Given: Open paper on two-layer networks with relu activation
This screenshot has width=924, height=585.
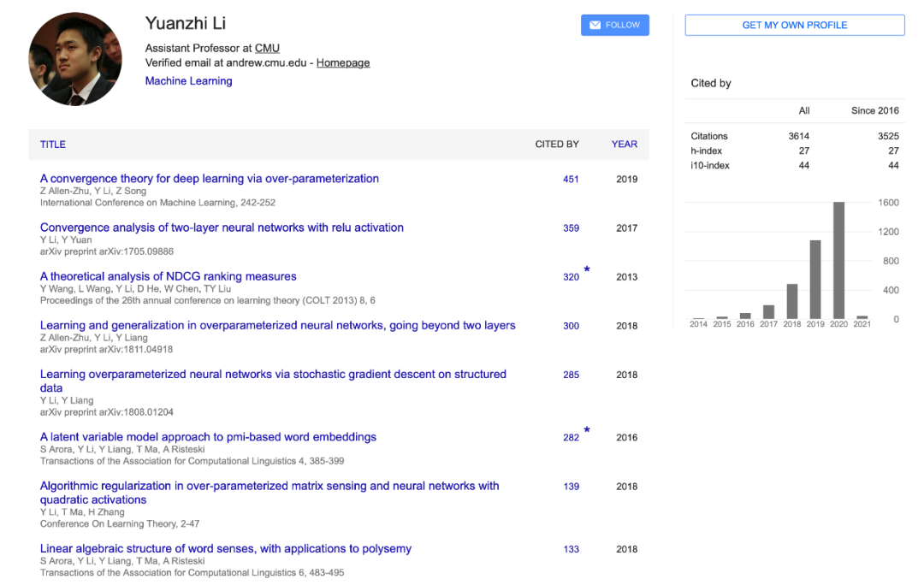Looking at the screenshot, I should [x=222, y=227].
